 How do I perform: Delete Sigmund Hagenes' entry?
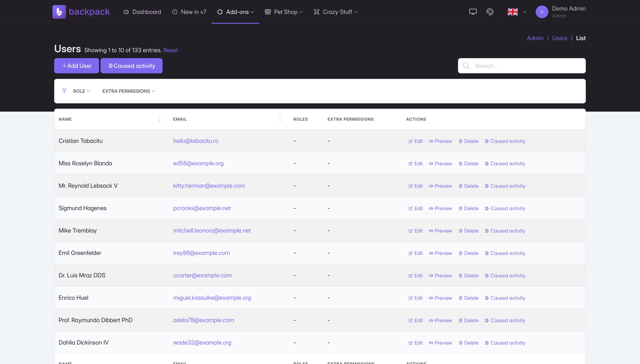(468, 208)
